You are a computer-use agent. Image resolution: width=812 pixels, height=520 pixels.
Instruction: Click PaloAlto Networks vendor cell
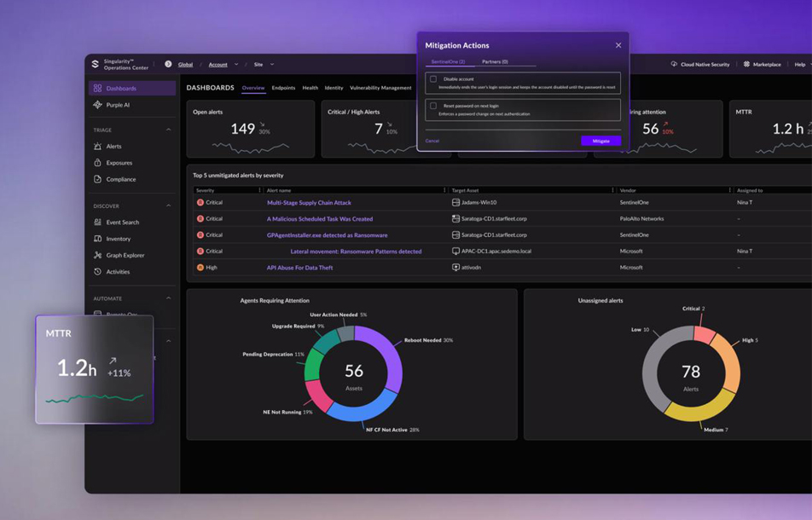pyautogui.click(x=641, y=219)
